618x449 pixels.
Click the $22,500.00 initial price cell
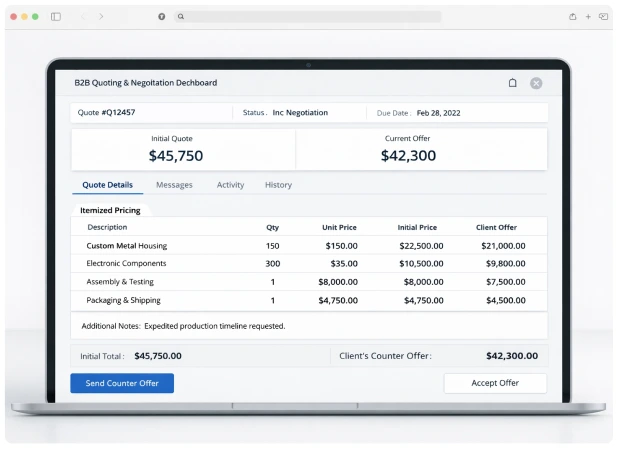click(421, 246)
